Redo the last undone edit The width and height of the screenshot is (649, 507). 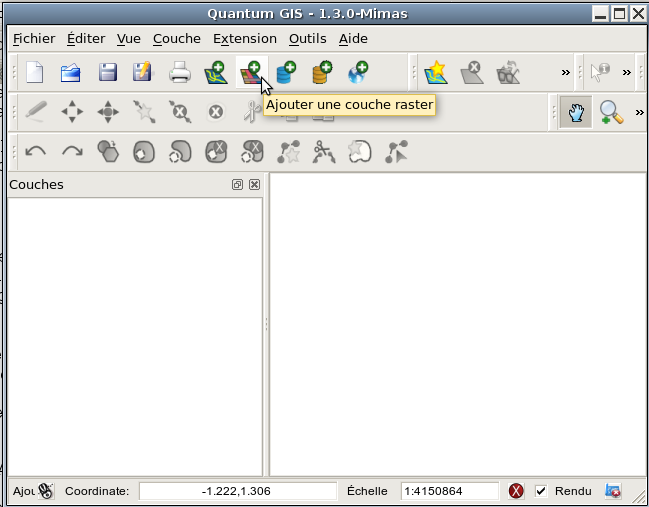(x=72, y=151)
